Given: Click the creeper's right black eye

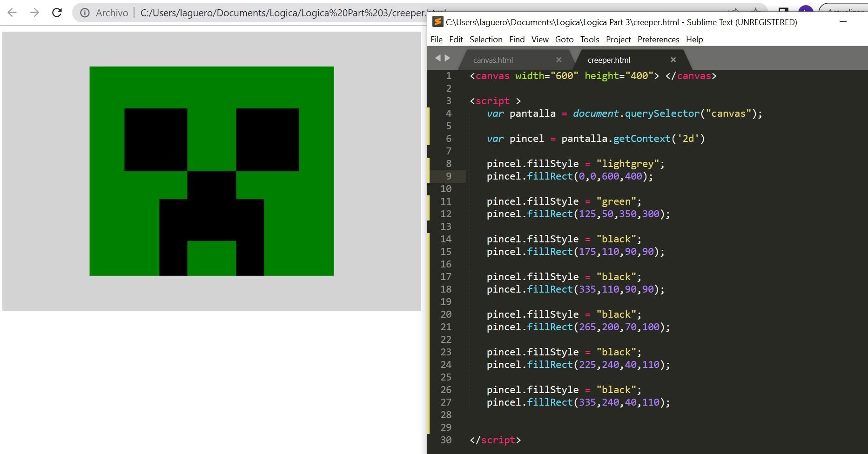Looking at the screenshot, I should [268, 140].
